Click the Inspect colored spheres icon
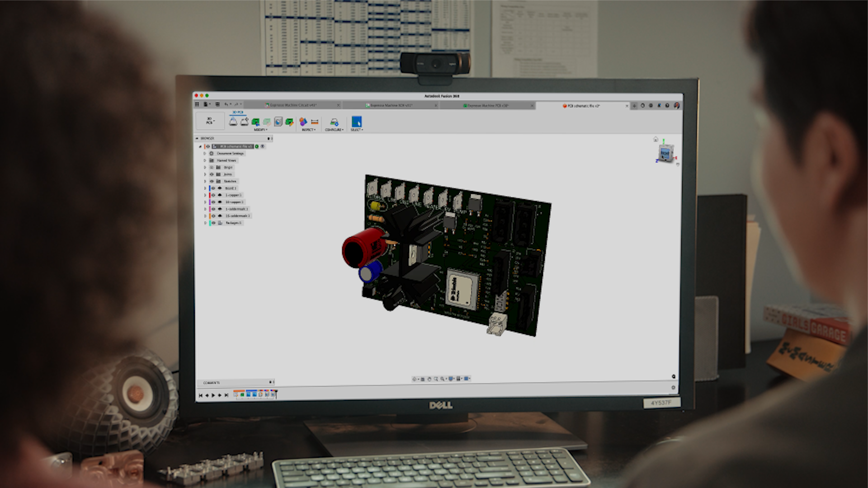This screenshot has height=488, width=868. (303, 122)
